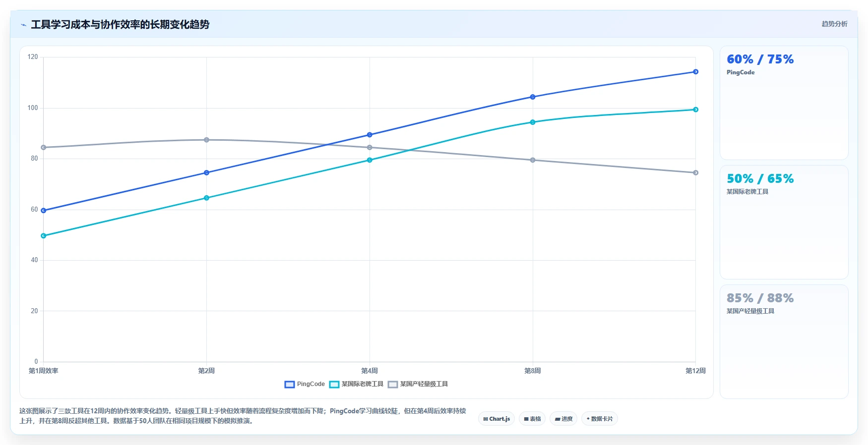
Task: Click the 第8周 axis label
Action: coord(533,371)
